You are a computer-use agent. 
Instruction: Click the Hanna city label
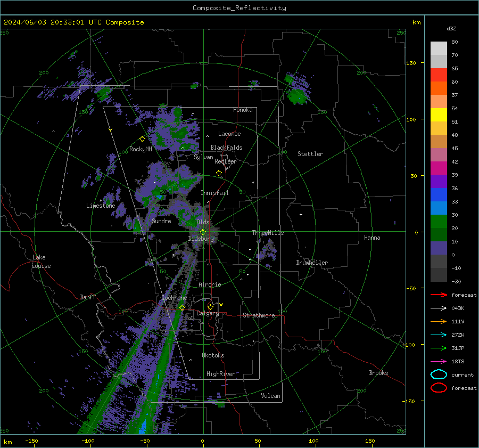(372, 238)
